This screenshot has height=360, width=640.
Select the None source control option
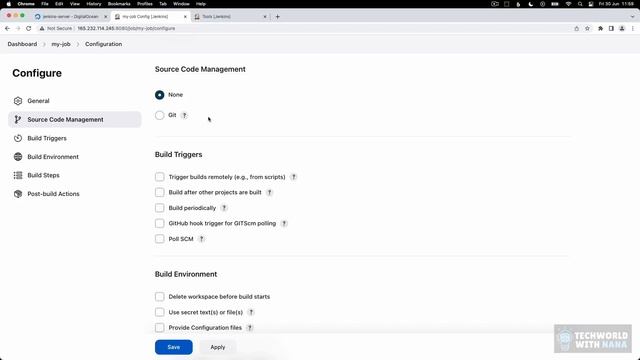[x=160, y=95]
